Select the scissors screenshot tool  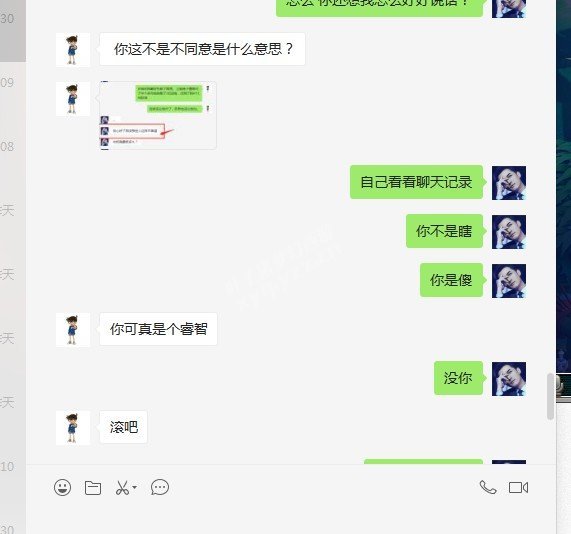click(122, 488)
